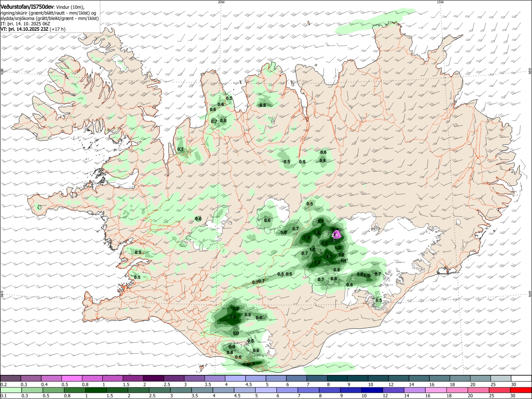Click the 2.1 value just below the 2.6 peak
The height and width of the screenshot is (399, 532).
333,240
